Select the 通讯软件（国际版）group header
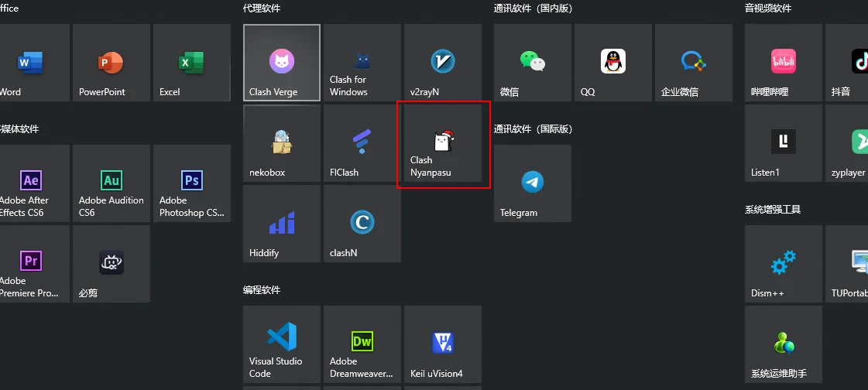This screenshot has width=868, height=390. coord(533,129)
